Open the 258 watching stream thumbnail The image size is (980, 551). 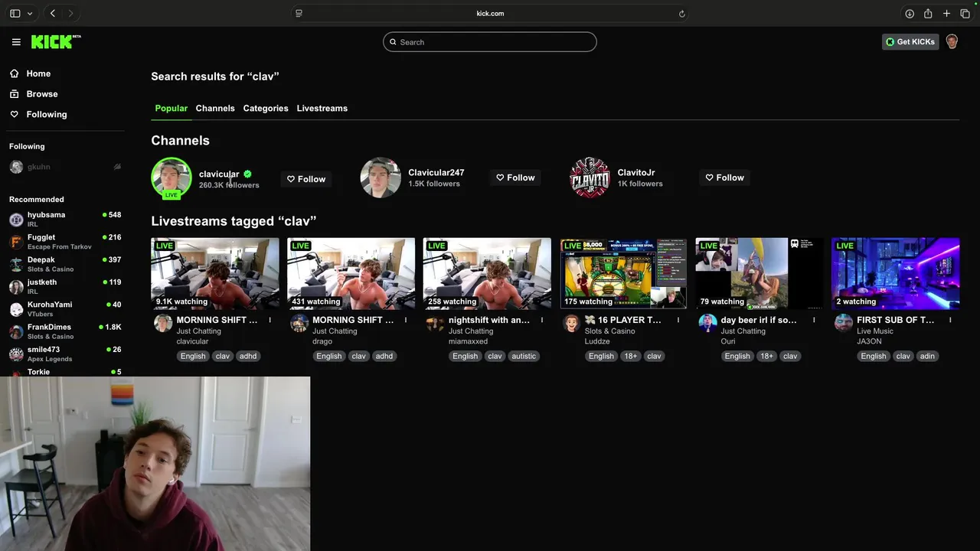487,273
